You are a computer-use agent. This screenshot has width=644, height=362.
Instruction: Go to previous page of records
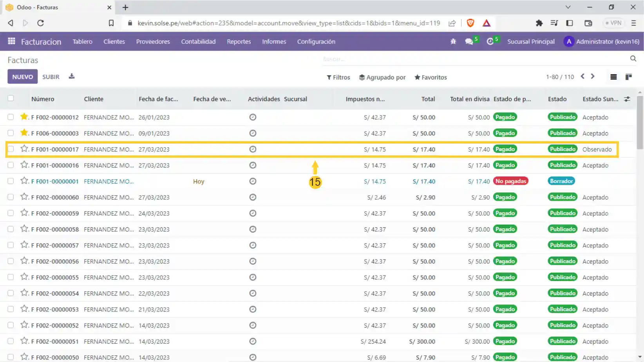tap(582, 77)
